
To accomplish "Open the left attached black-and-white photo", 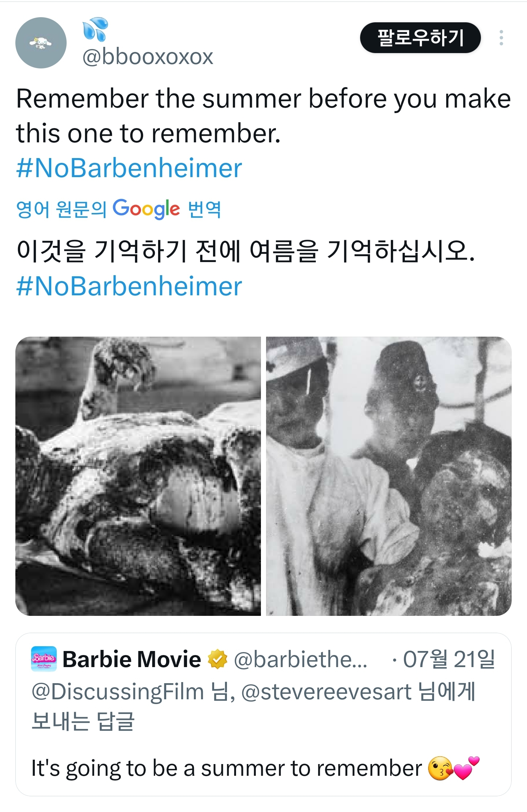I will click(138, 476).
